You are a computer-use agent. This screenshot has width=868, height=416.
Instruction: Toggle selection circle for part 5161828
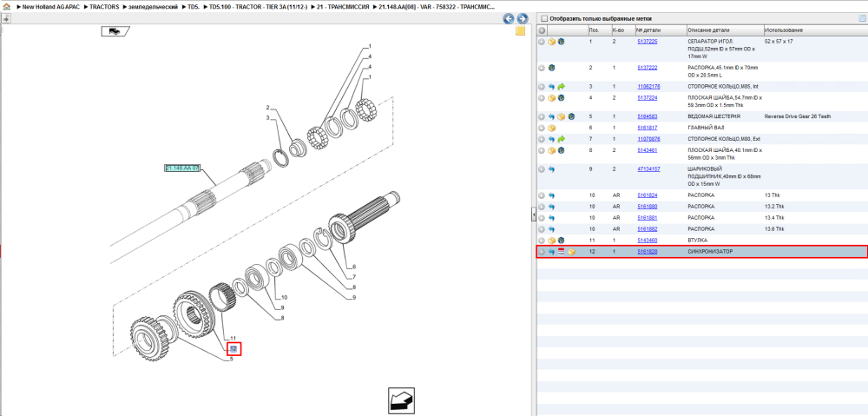[542, 252]
